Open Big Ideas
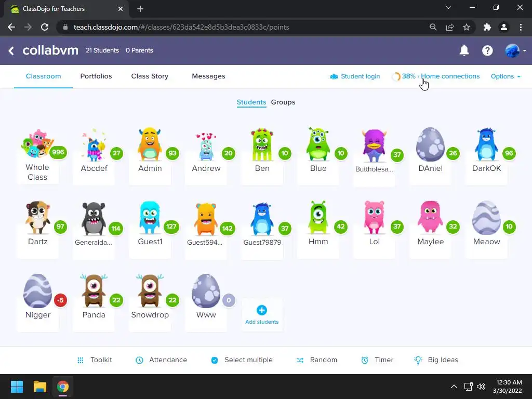This screenshot has height=399, width=532. [x=436, y=360]
